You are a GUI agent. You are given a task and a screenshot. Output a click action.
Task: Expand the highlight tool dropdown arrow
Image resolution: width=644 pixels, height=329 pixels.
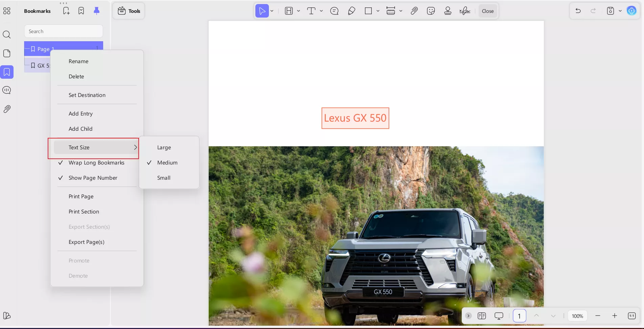299,11
